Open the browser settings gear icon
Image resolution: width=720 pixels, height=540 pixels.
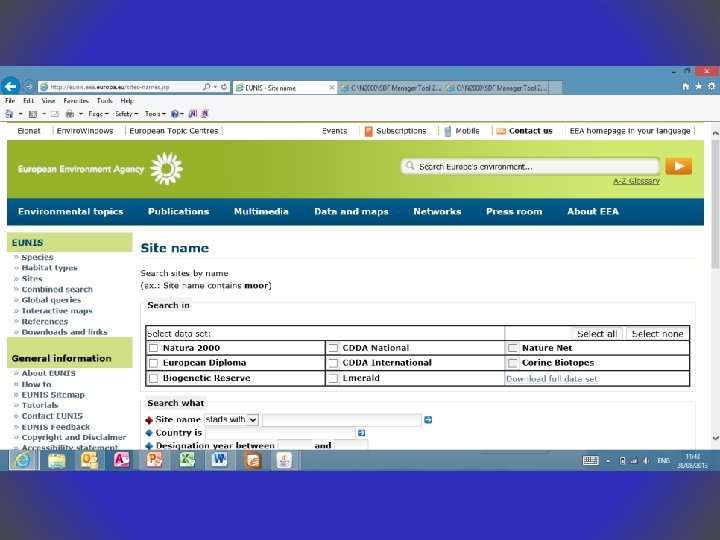711,86
